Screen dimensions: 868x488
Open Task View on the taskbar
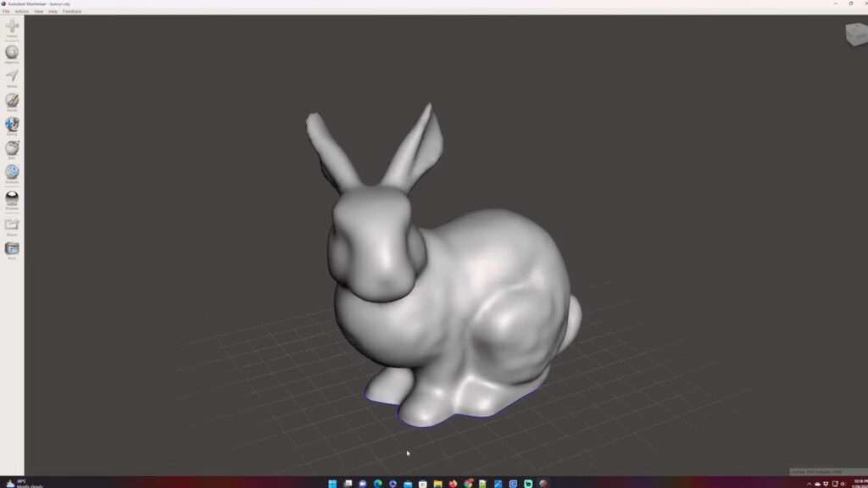348,484
